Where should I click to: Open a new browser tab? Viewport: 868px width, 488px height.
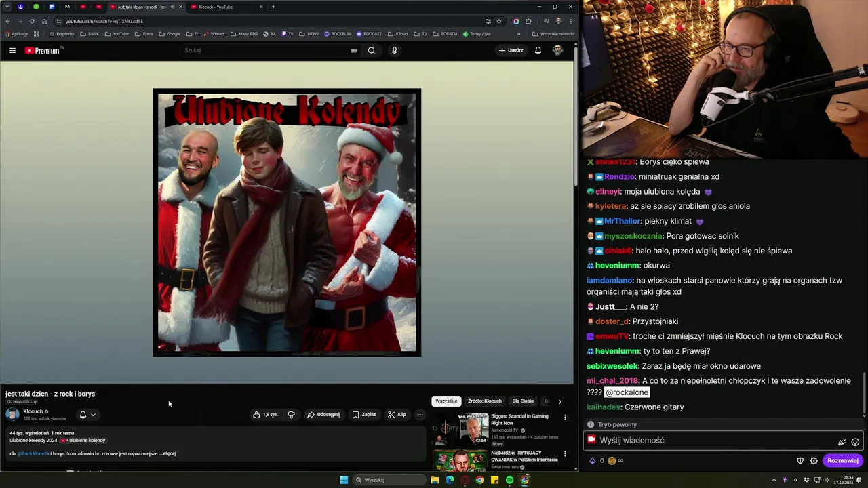tap(273, 7)
